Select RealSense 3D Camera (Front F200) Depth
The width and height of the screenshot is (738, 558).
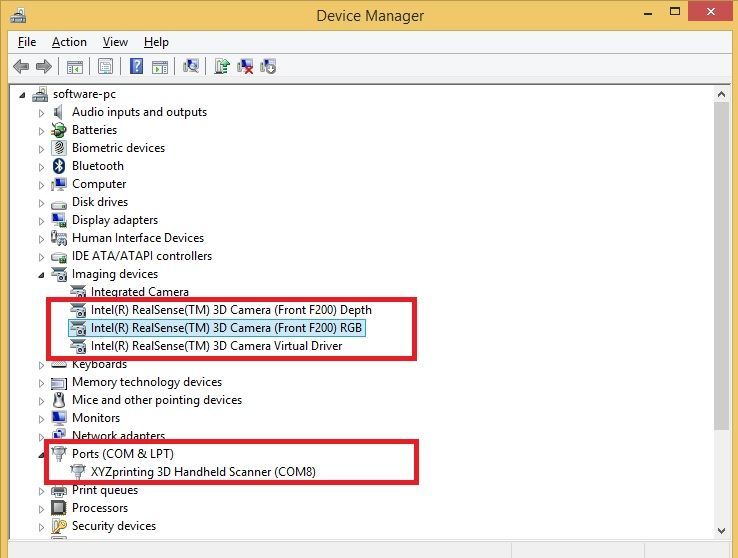[231, 310]
